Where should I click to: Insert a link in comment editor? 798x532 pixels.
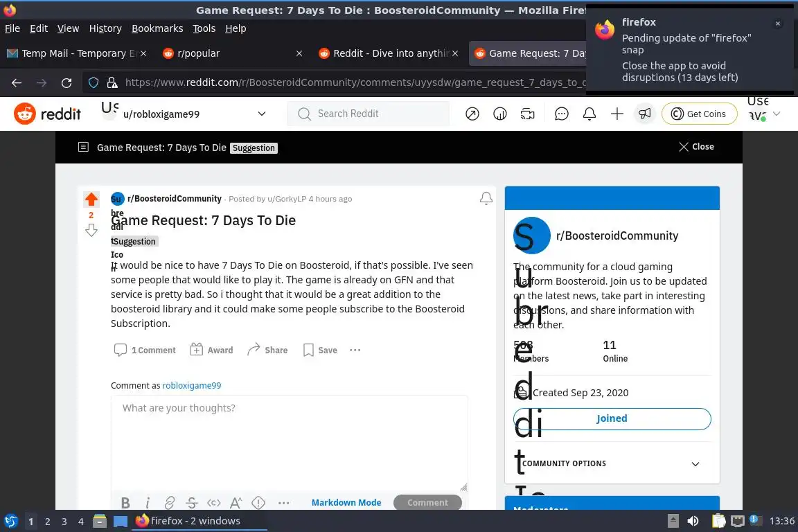pos(170,503)
